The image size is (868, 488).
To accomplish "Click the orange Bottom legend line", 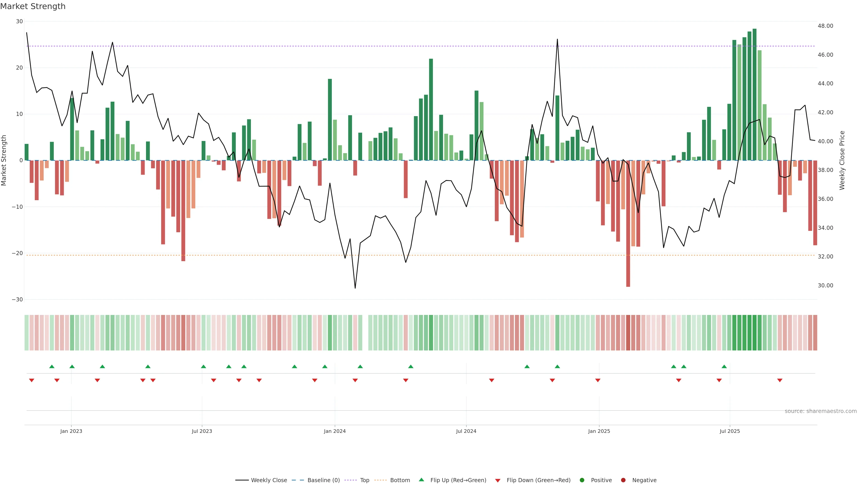I will 380,480.
